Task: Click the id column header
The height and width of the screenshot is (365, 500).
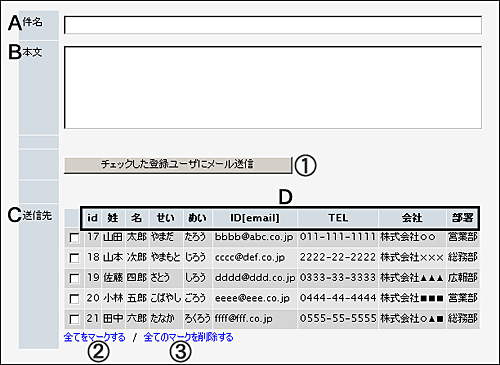Action: 92,218
